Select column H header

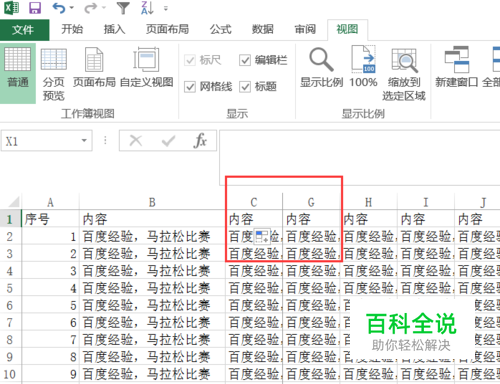(369, 202)
